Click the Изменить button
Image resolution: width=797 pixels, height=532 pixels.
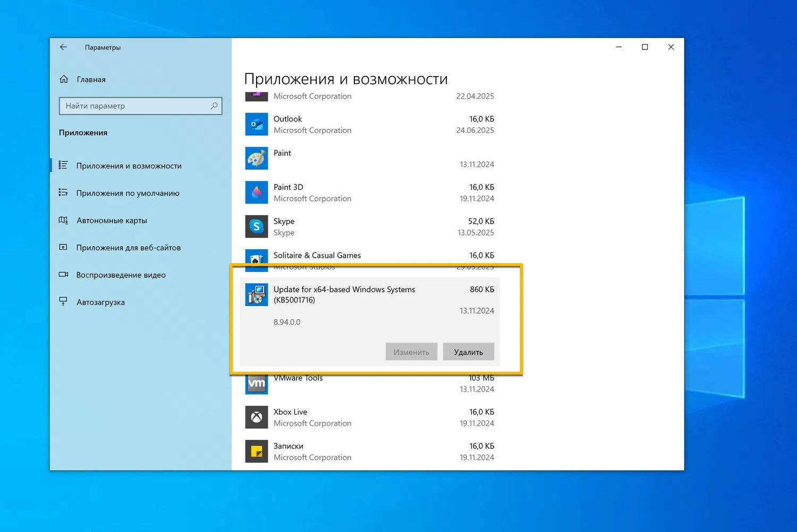(x=411, y=352)
